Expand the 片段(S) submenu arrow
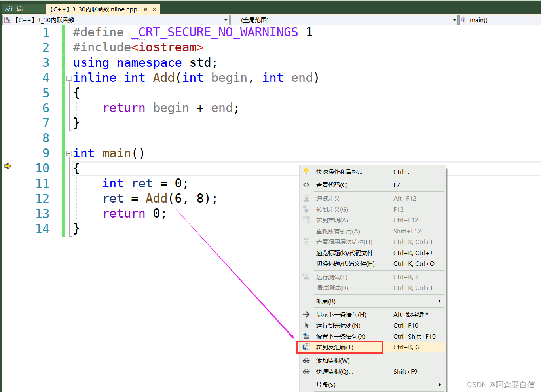The height and width of the screenshot is (392, 541). click(x=440, y=384)
